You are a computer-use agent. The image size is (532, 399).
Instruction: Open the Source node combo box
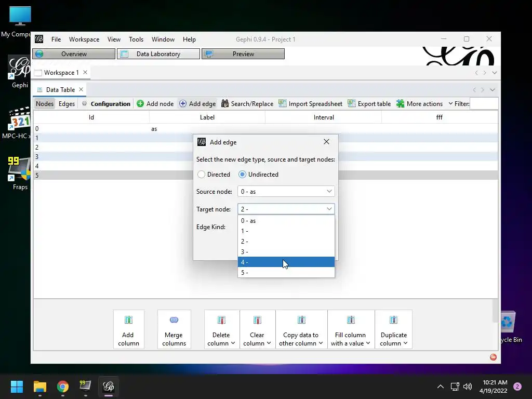coord(286,191)
